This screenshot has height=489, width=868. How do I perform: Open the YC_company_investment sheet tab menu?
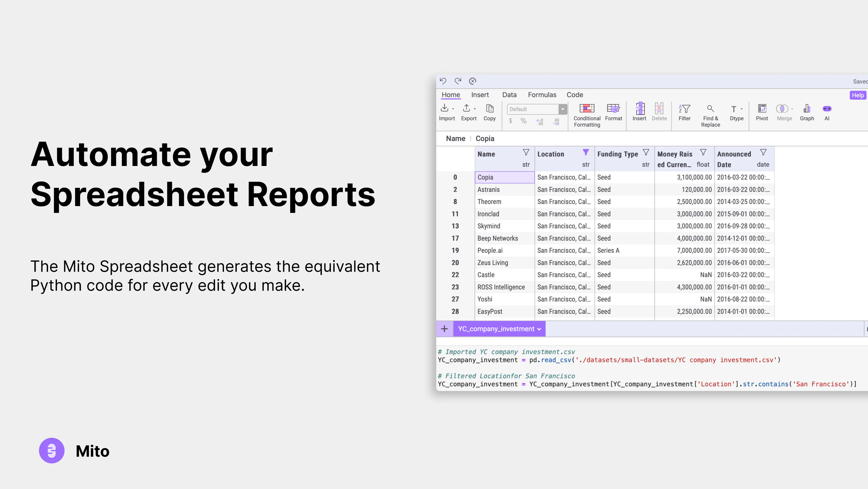539,329
